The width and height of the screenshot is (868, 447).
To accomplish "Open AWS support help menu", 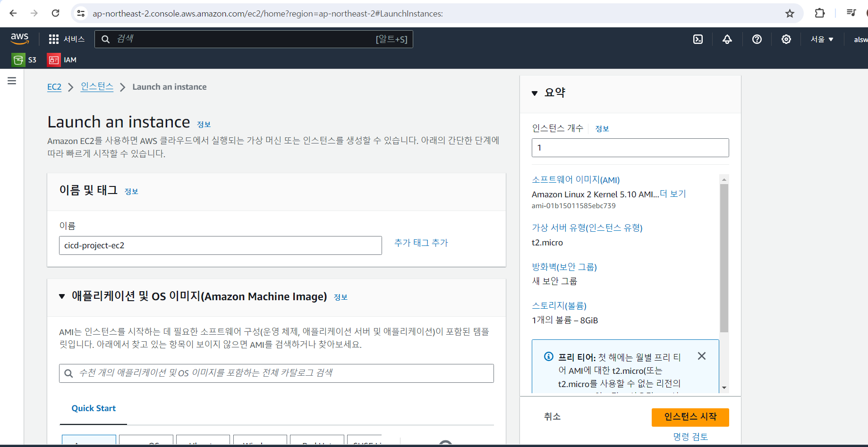I will click(x=757, y=39).
